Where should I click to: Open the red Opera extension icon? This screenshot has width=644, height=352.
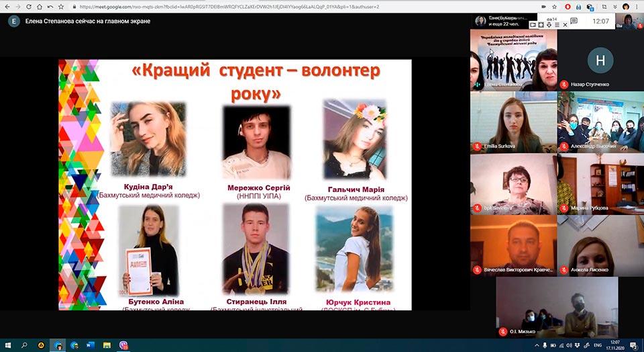coord(568,7)
